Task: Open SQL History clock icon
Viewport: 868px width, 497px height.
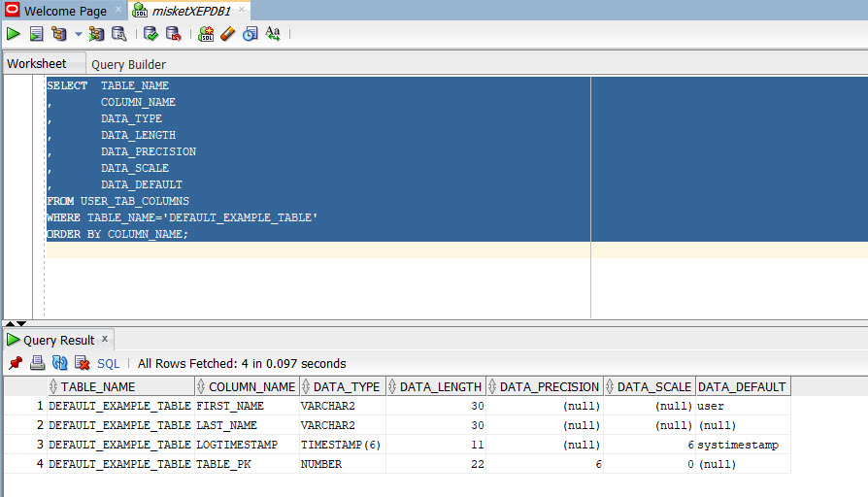Action: point(250,34)
